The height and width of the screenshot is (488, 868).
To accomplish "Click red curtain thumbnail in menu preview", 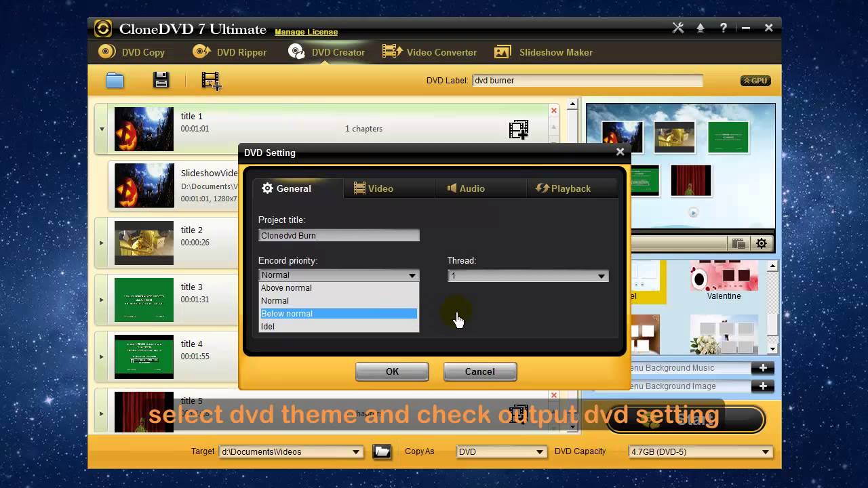I will (x=691, y=180).
